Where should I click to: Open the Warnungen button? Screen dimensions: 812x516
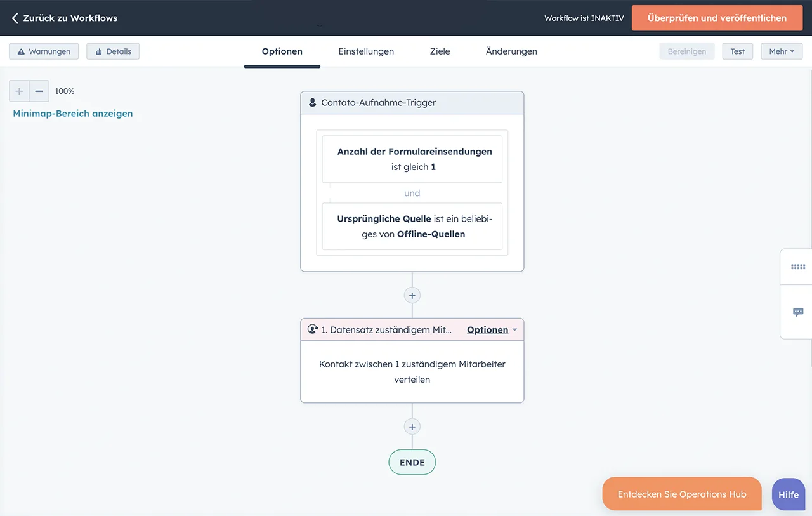[x=44, y=51]
